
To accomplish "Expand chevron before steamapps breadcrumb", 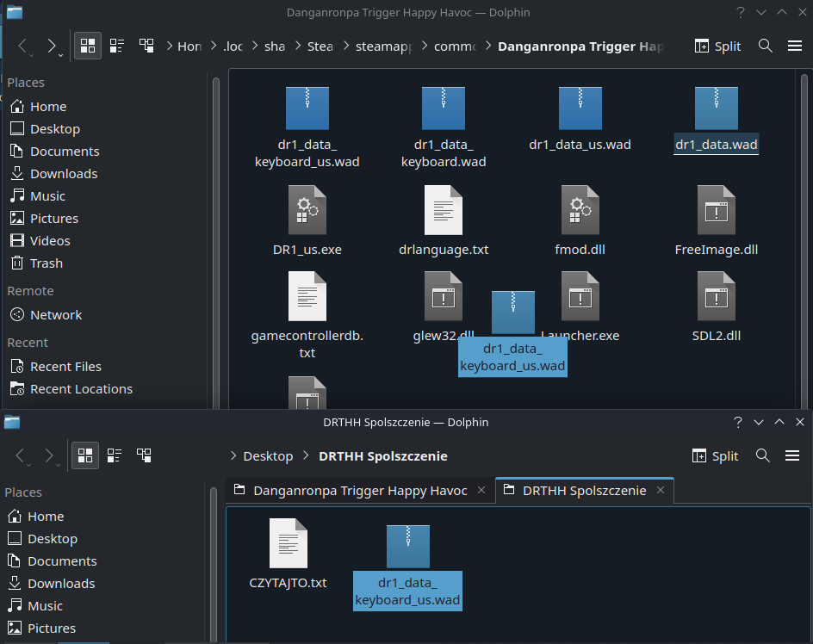I will [346, 46].
